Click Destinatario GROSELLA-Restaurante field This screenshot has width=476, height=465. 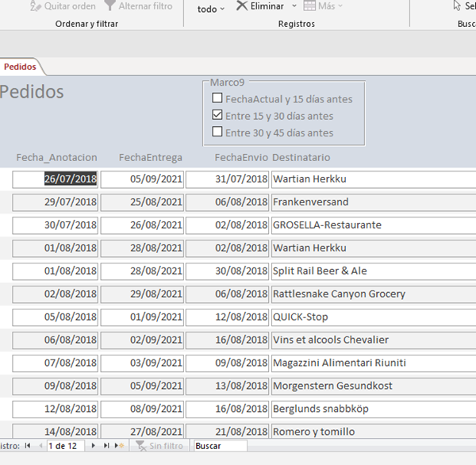(x=374, y=225)
